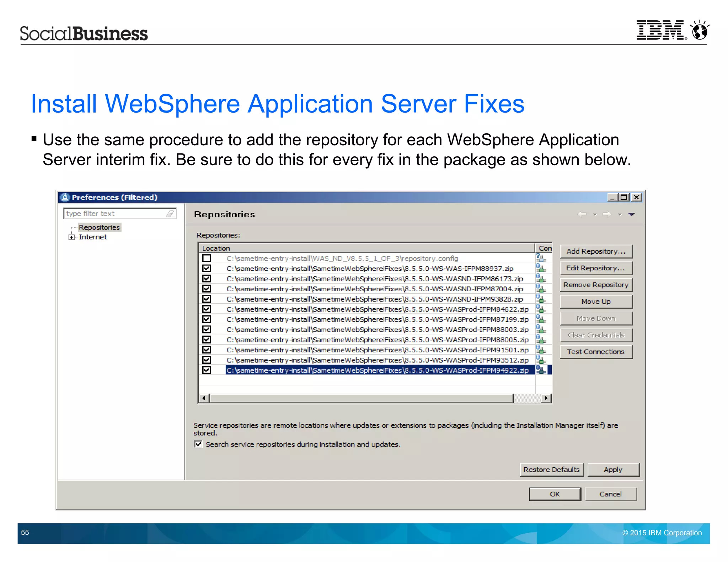Click the horizontal scrollbar right arrow
Screen dimensions: 728x562
546,398
